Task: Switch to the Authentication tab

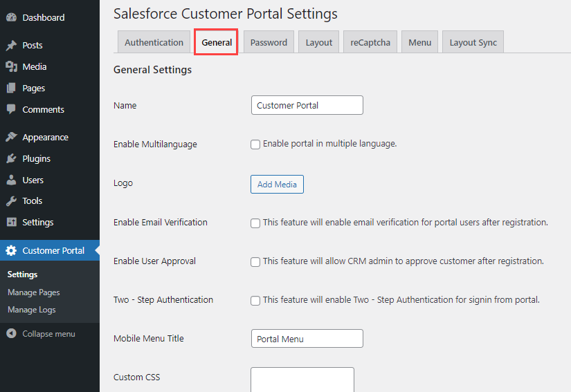Action: point(154,42)
